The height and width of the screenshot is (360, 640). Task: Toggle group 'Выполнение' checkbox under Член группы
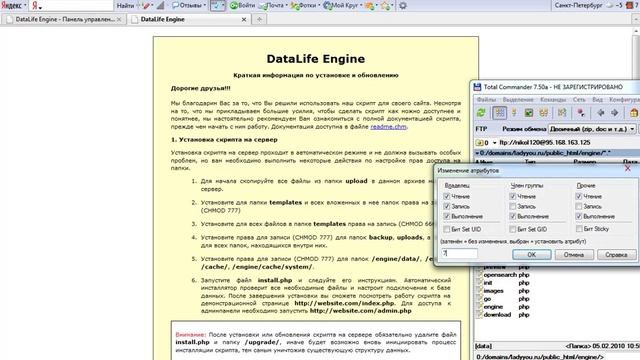513,216
